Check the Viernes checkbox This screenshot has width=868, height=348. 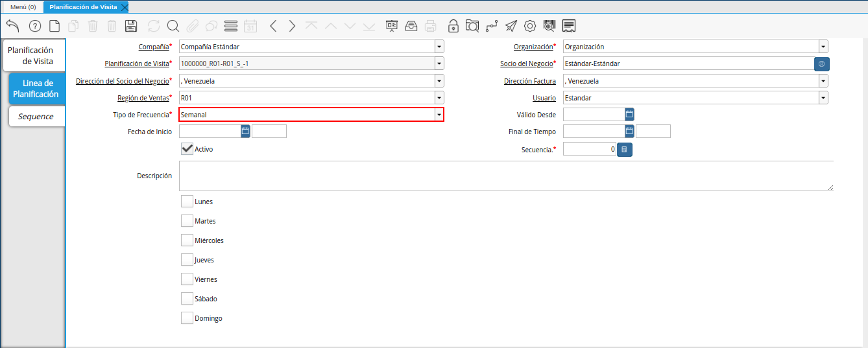(x=187, y=279)
